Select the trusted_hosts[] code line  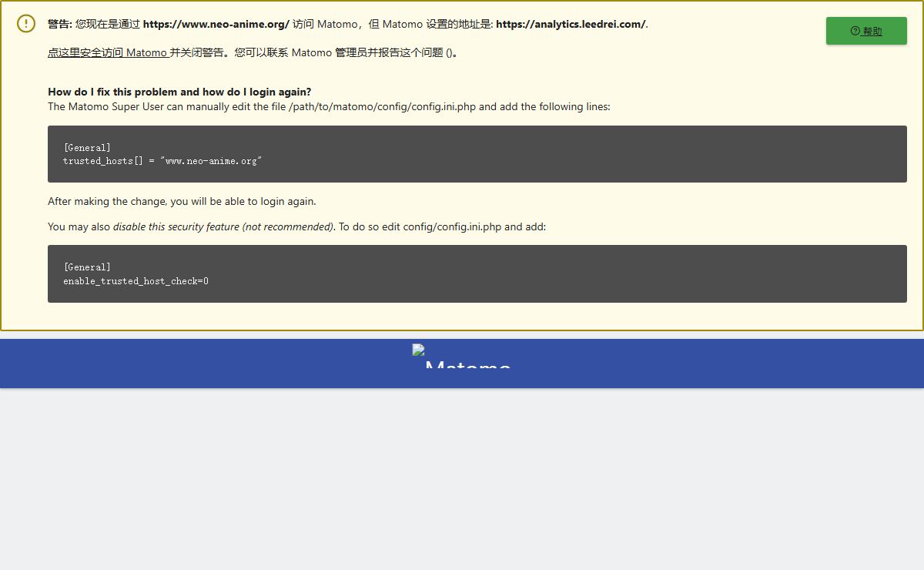click(x=162, y=161)
